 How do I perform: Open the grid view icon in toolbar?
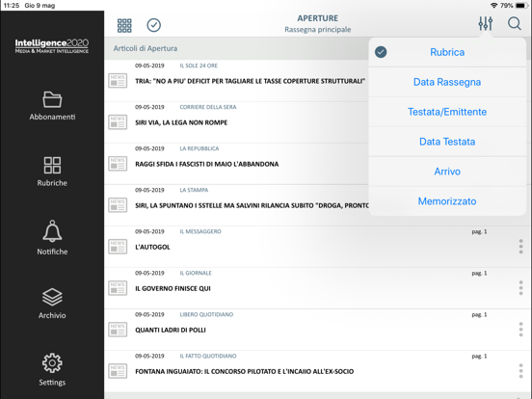tap(124, 25)
